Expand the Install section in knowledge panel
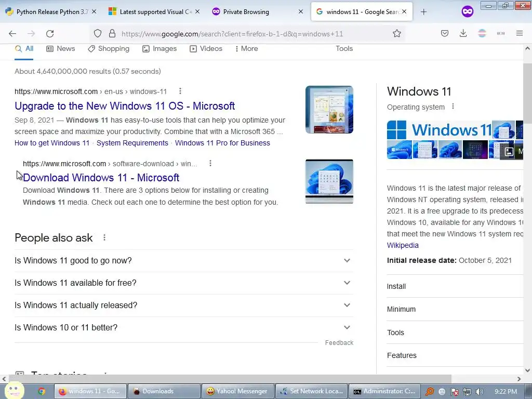This screenshot has width=532, height=399. [x=455, y=286]
